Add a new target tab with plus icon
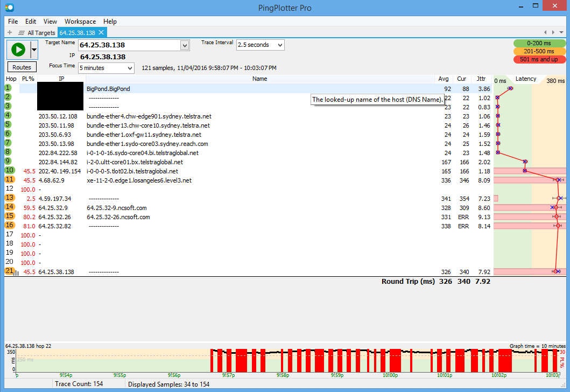This screenshot has width=570, height=392. tap(10, 32)
